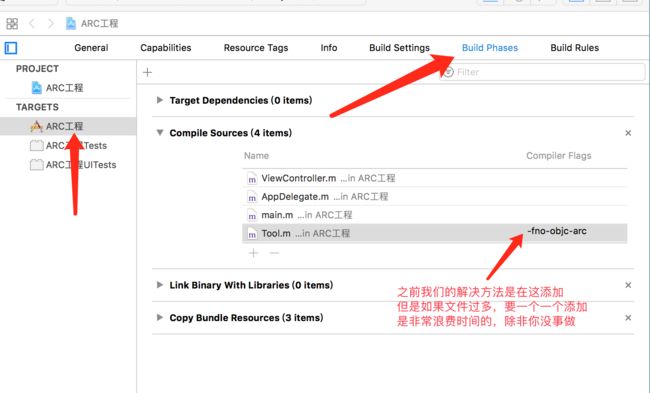
Task: Click the Filter search field
Action: click(542, 72)
